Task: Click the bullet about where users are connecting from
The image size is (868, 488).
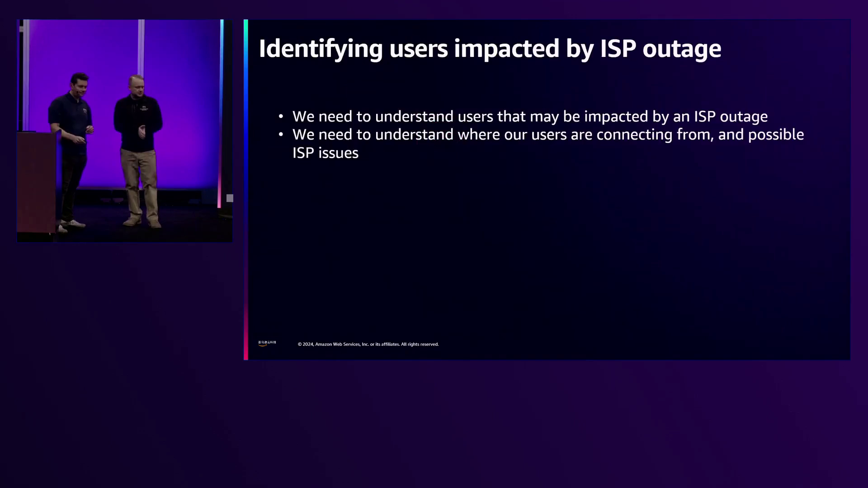Action: point(547,135)
